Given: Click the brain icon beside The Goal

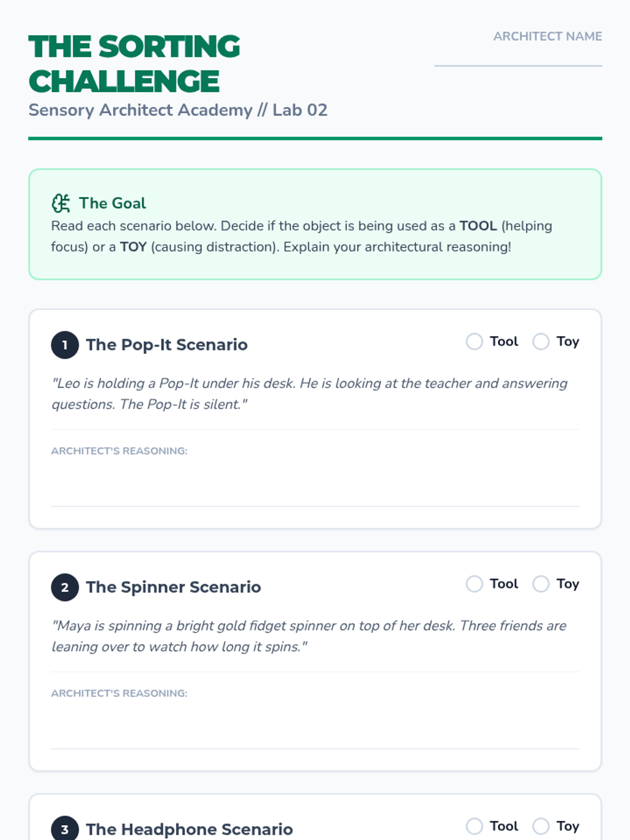Looking at the screenshot, I should (x=61, y=203).
